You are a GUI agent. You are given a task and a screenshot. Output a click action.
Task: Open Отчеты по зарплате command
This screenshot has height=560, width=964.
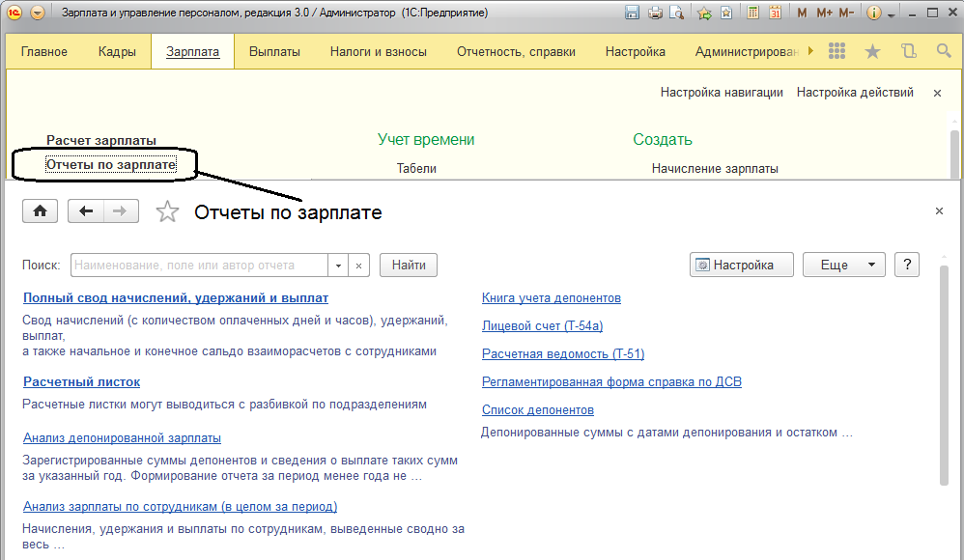click(111, 165)
